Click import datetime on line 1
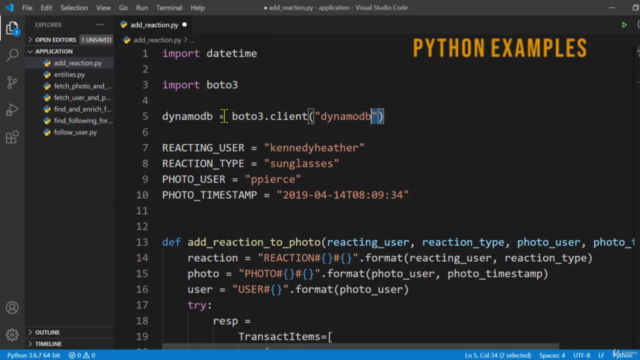 pyautogui.click(x=210, y=53)
